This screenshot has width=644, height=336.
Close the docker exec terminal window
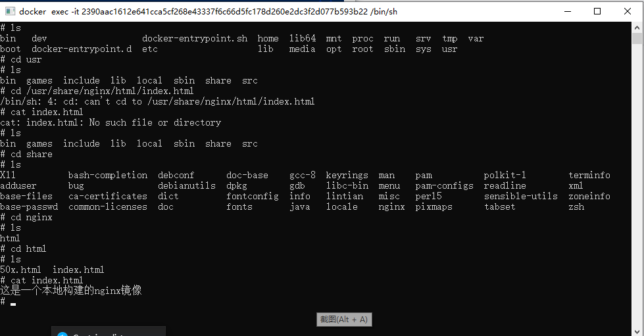[x=628, y=11]
